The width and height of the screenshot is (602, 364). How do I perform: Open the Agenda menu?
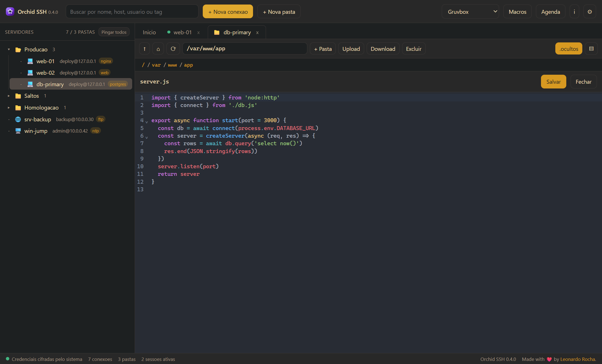click(551, 12)
